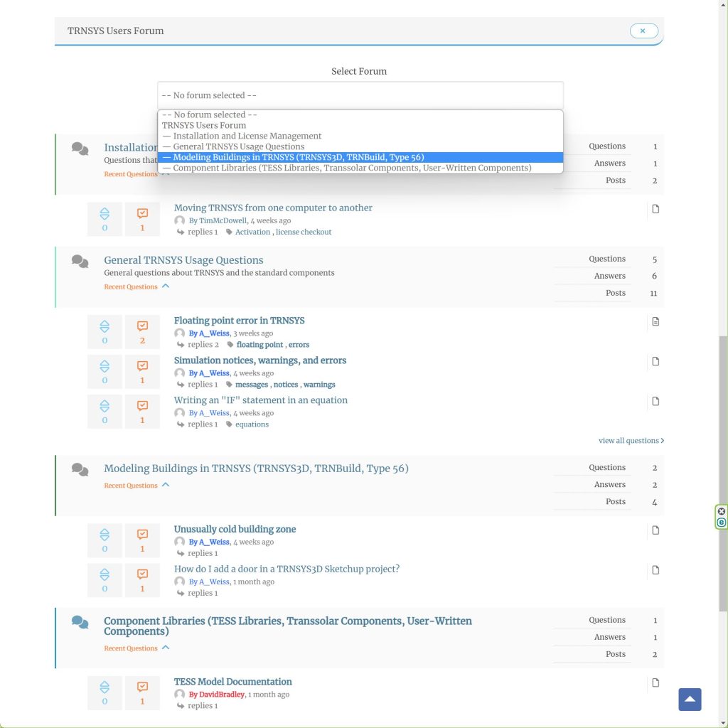This screenshot has width=728, height=728.
Task: Click 'view all questions' link
Action: pos(631,441)
